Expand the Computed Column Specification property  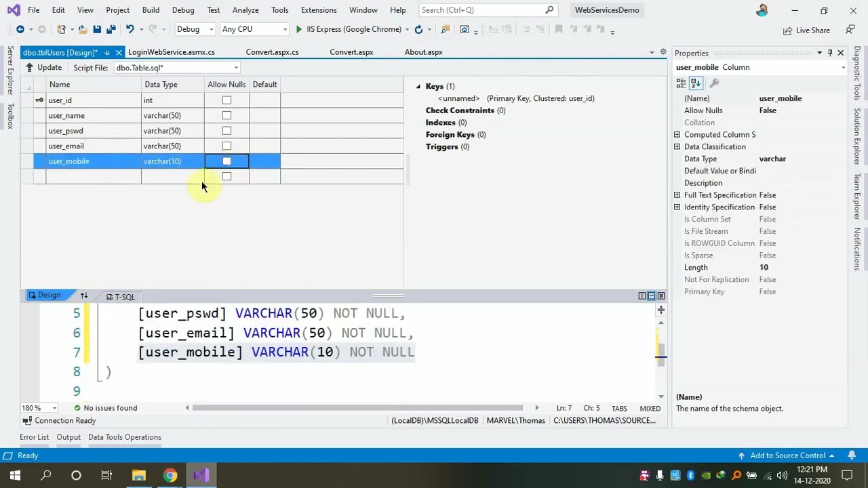coord(677,134)
